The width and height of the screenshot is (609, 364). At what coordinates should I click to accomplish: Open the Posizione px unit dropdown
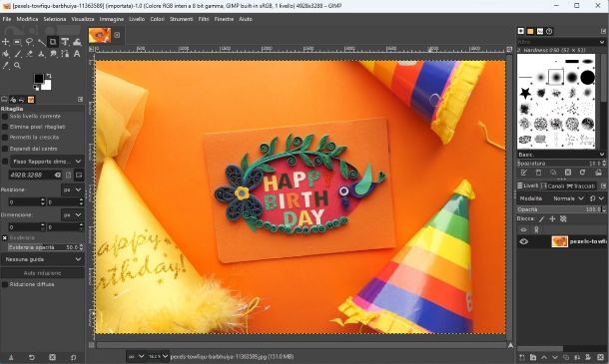click(73, 189)
